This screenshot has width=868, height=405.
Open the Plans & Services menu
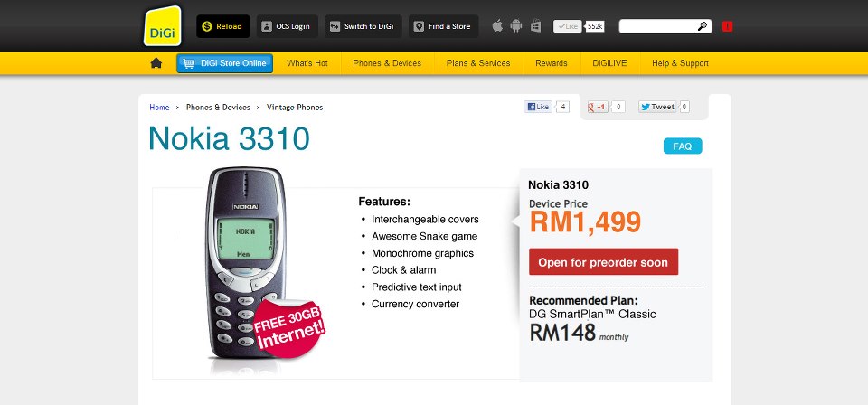tap(478, 63)
